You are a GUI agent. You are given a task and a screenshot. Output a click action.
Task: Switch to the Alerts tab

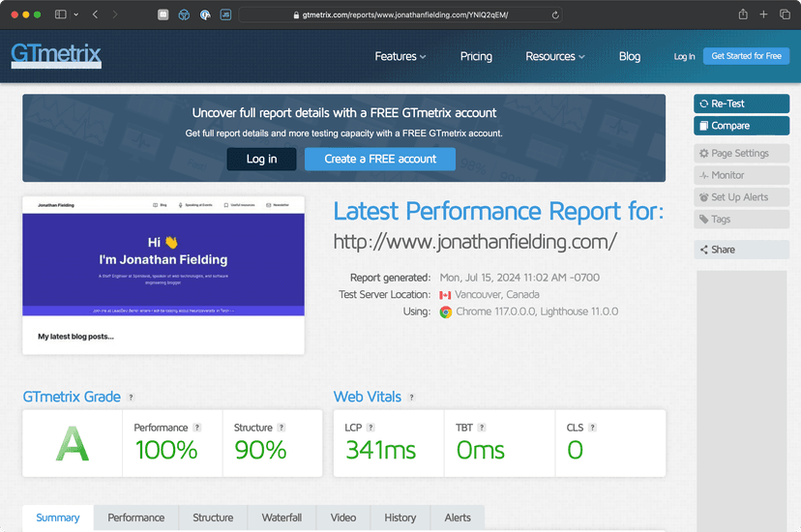[x=458, y=517]
